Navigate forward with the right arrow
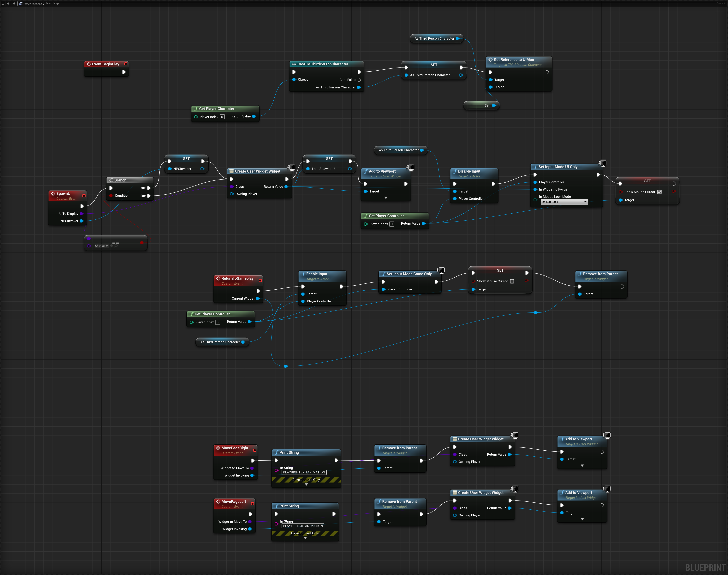728x575 pixels. (14, 3)
